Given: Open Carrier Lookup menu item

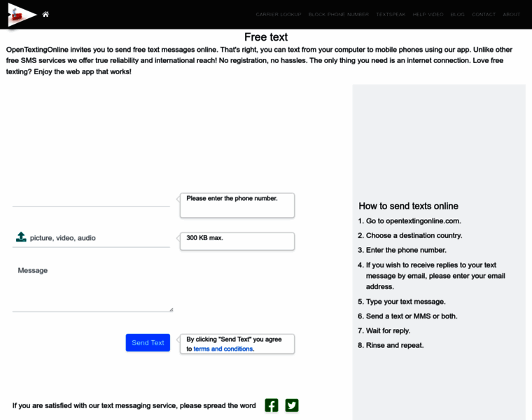Looking at the screenshot, I should (x=279, y=15).
